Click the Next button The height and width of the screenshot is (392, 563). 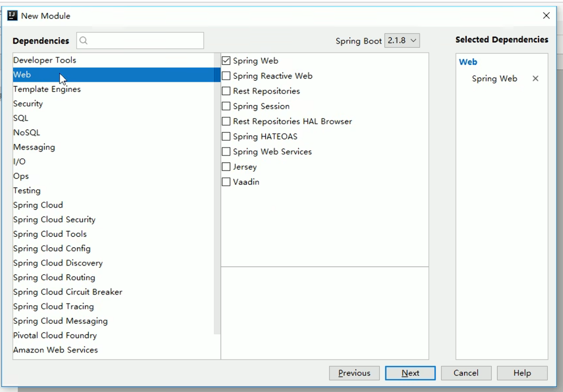410,373
